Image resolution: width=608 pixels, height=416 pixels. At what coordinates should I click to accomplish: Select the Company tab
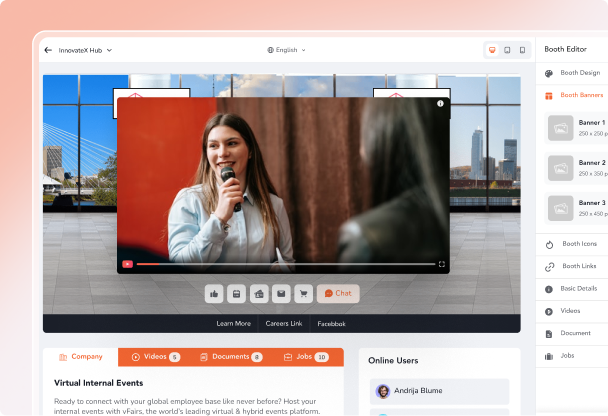coord(81,357)
